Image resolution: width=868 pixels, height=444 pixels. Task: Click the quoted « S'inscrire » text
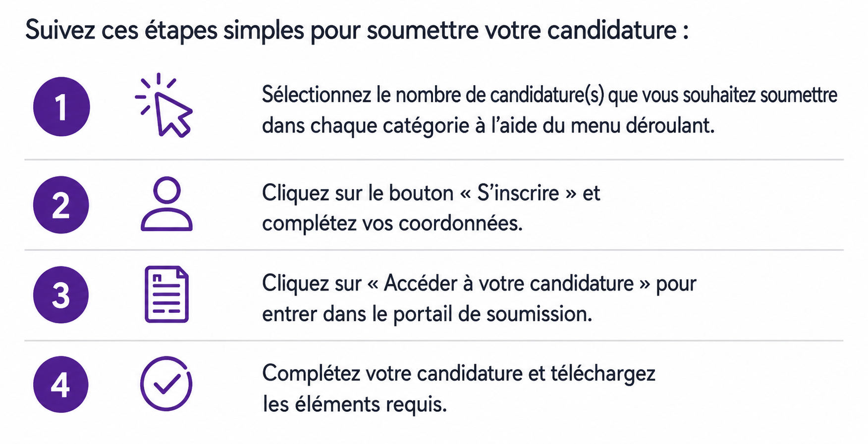pos(518,193)
